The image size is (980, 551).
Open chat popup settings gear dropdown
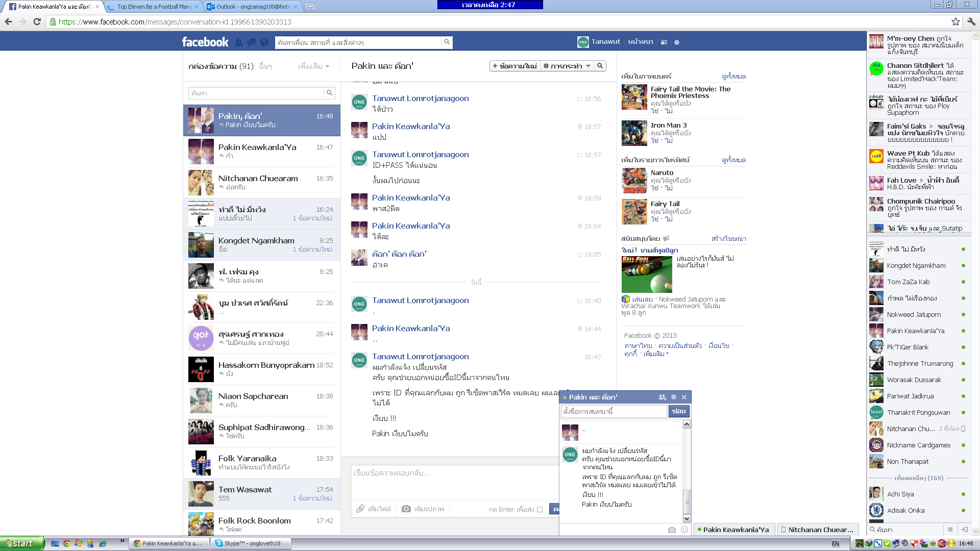(674, 397)
